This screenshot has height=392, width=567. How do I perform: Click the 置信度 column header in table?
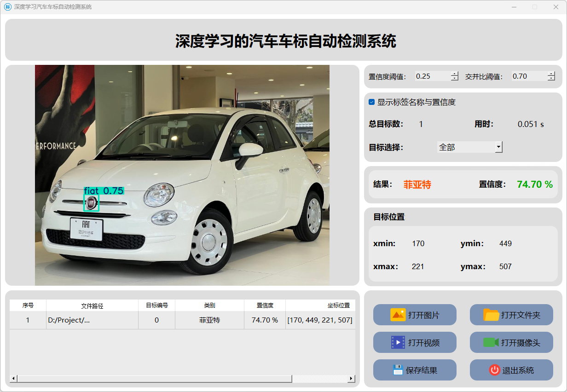[x=265, y=306]
